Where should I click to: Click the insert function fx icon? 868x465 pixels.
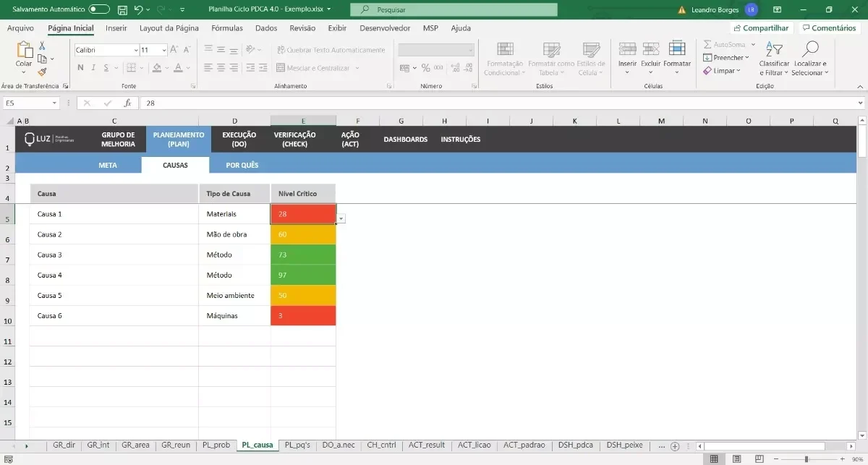click(127, 103)
